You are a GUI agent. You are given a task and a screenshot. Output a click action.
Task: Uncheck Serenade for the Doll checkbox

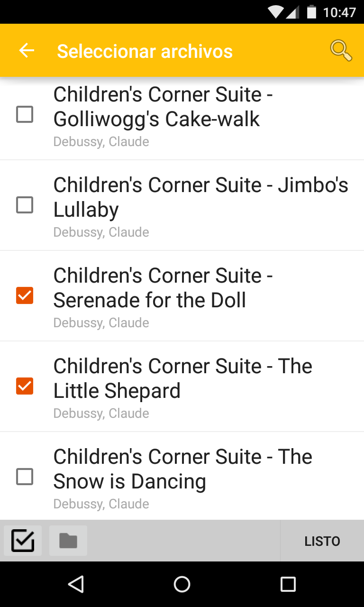pos(25,295)
